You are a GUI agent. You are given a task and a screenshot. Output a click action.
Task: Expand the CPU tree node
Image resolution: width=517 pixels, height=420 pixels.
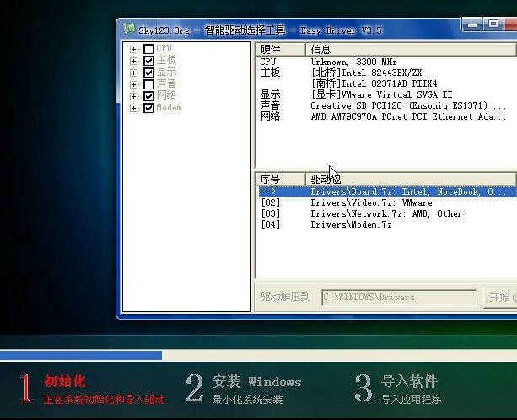(133, 49)
